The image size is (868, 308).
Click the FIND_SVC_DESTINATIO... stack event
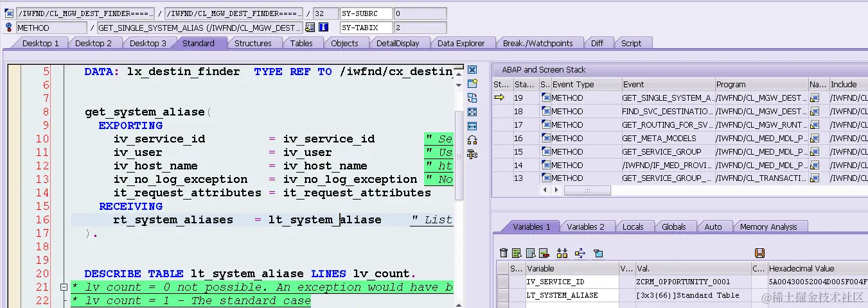pyautogui.click(x=668, y=112)
